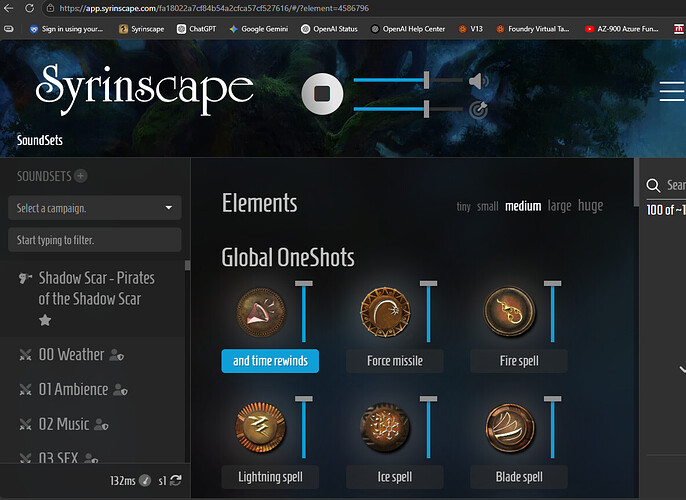The image size is (686, 500).
Task: Open the ChatGPT bookmark
Action: click(x=196, y=29)
